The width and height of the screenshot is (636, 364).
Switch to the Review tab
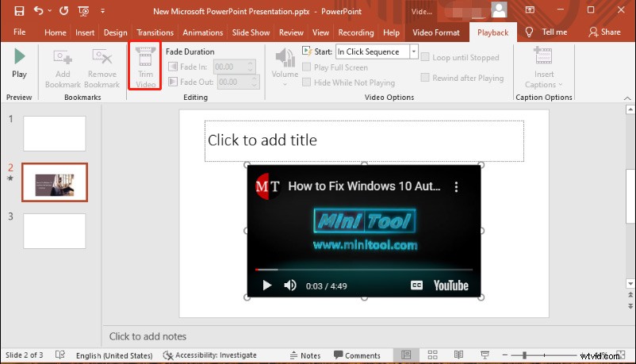[x=291, y=33]
